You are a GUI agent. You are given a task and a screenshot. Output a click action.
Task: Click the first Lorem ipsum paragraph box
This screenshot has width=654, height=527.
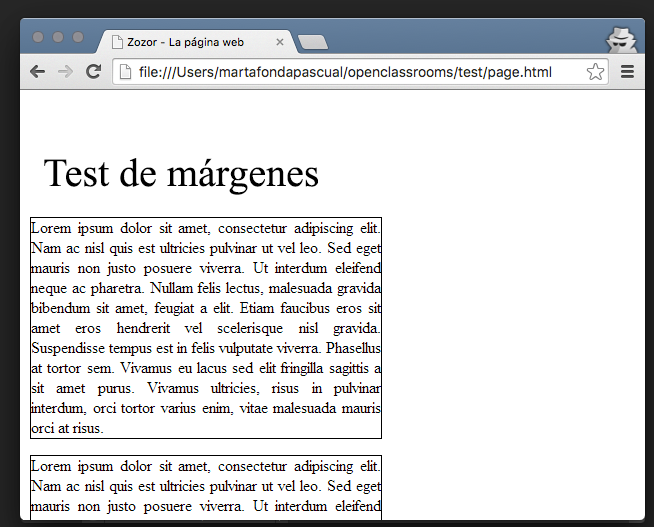pyautogui.click(x=206, y=328)
